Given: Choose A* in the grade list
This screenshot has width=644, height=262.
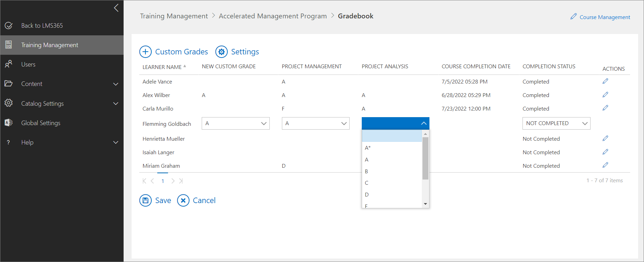Looking at the screenshot, I should (x=368, y=148).
